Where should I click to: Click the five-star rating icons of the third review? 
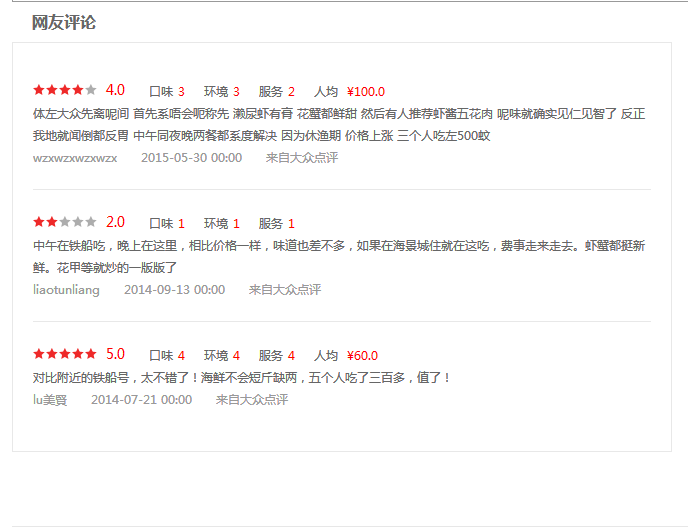pyautogui.click(x=64, y=354)
